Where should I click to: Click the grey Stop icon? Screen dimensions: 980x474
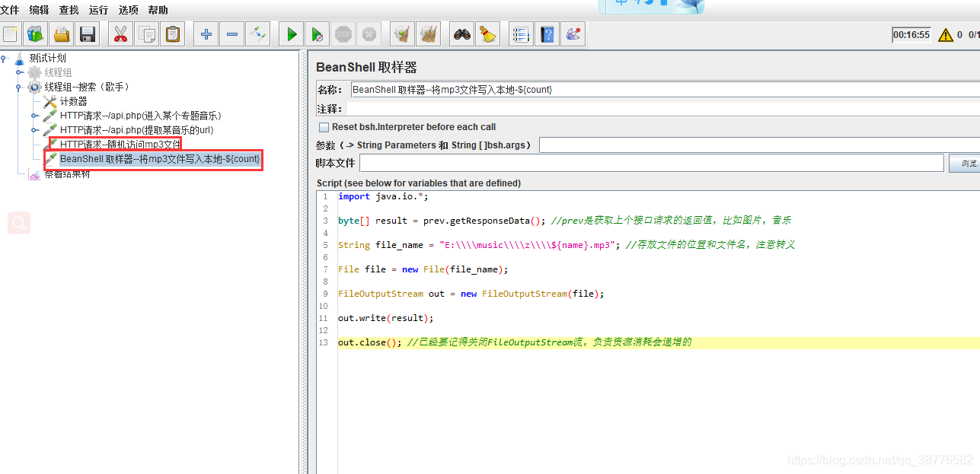pyautogui.click(x=343, y=33)
